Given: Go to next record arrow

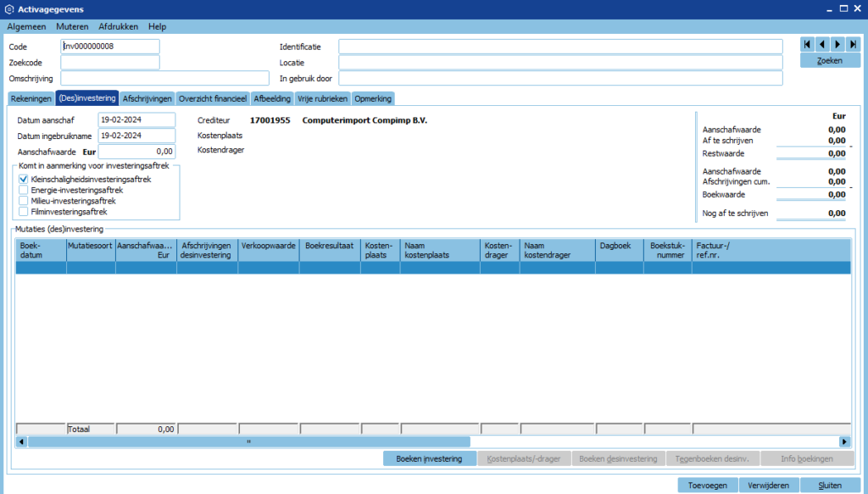Looking at the screenshot, I should pyautogui.click(x=837, y=44).
